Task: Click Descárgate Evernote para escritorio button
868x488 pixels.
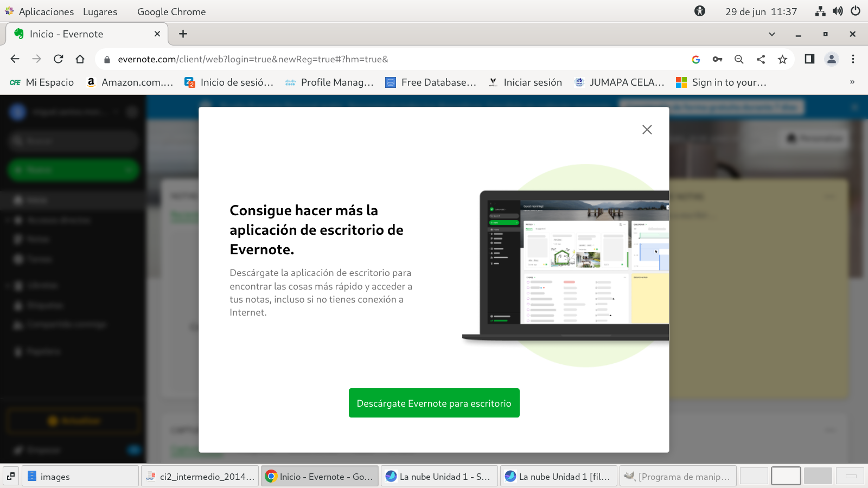Action: tap(434, 403)
